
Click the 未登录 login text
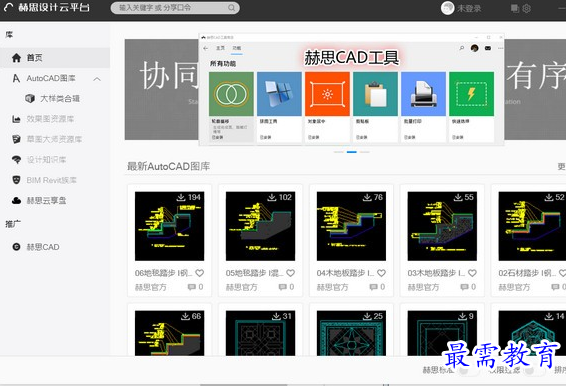469,8
